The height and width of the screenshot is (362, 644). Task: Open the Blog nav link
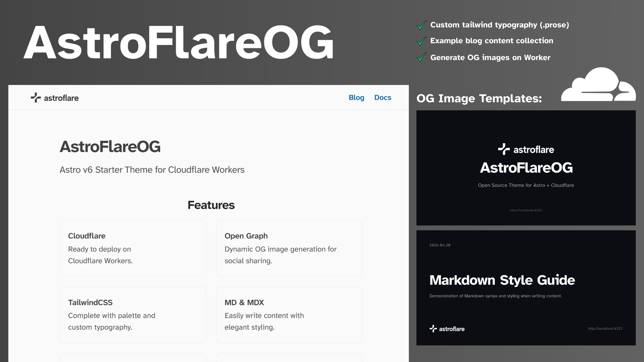(x=356, y=98)
